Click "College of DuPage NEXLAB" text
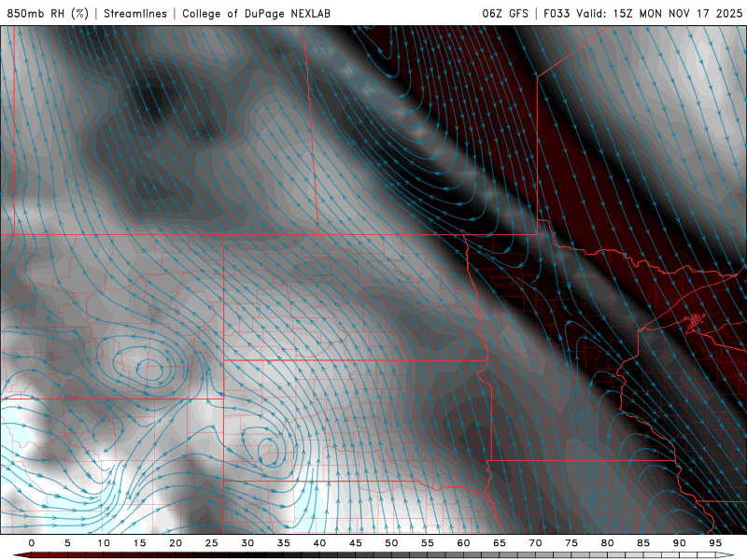This screenshot has width=747, height=560. click(256, 14)
